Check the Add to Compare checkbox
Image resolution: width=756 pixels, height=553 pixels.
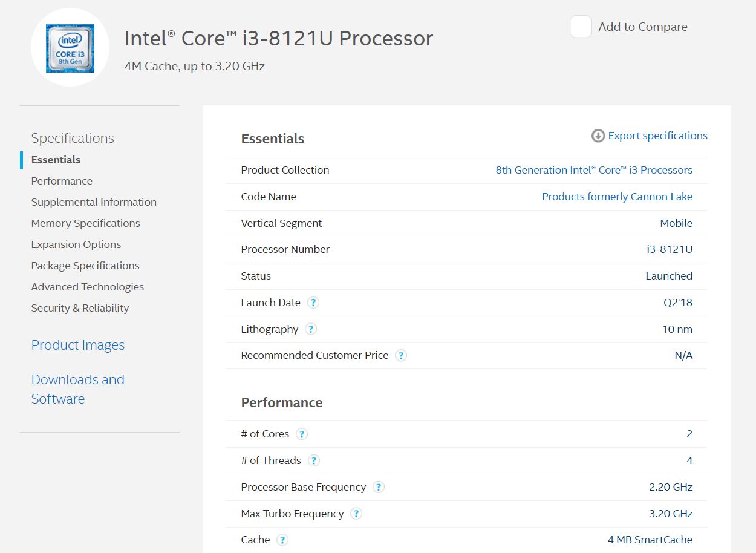[x=581, y=27]
